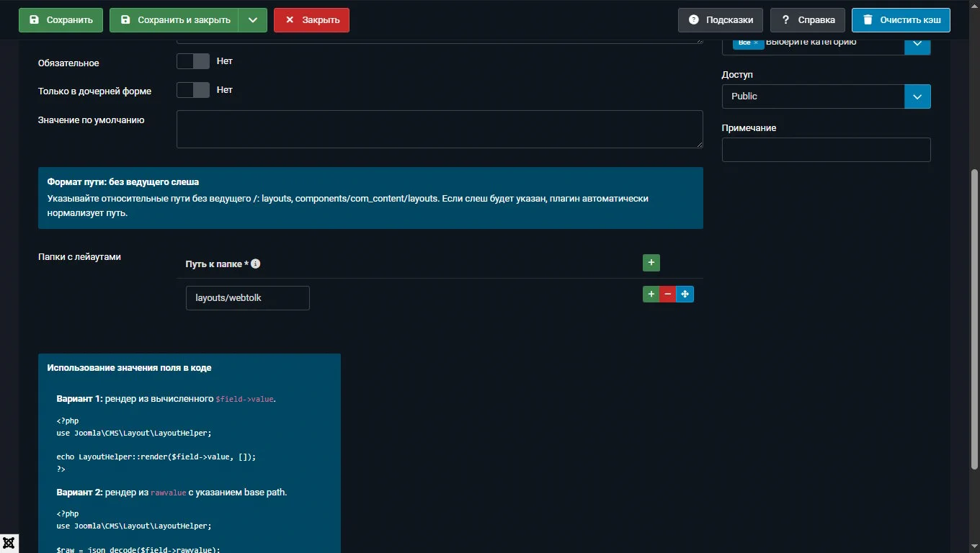Image resolution: width=980 pixels, height=553 pixels.
Task: Expand the Доступ Public dropdown
Action: 917,96
